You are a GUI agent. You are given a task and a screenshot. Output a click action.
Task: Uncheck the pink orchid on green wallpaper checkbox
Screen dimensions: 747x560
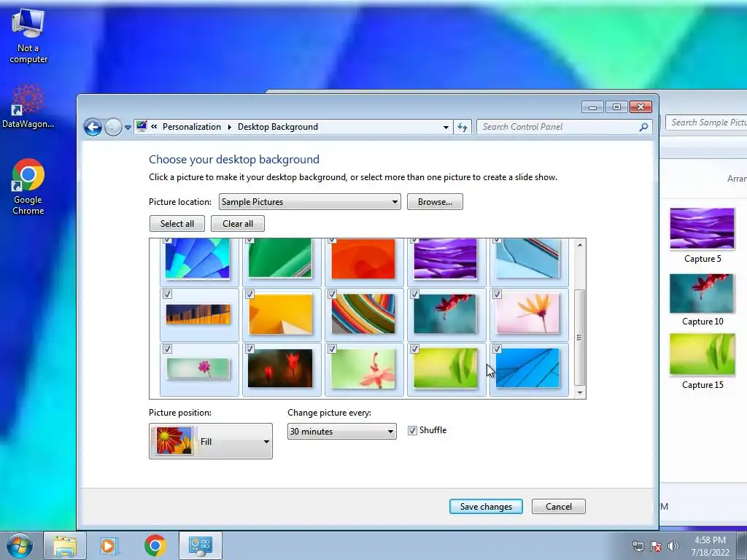tap(332, 349)
